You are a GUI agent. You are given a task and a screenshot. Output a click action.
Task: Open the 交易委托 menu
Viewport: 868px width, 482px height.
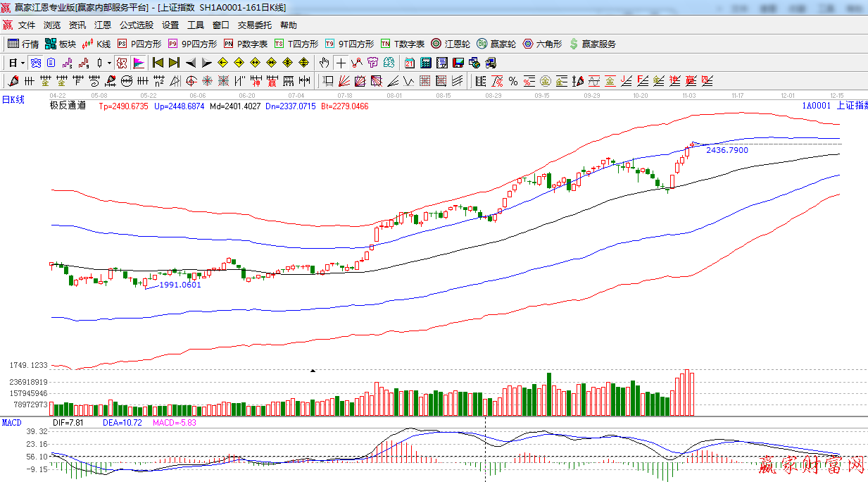(254, 25)
